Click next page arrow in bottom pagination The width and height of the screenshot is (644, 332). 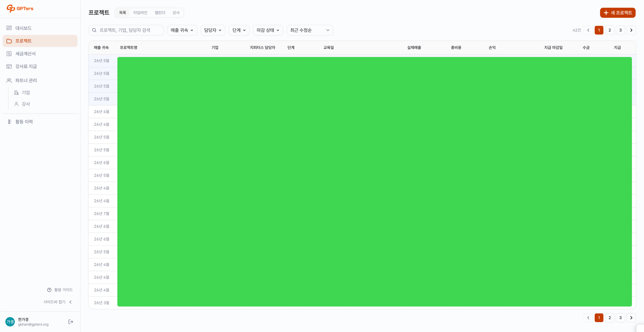pos(631,318)
